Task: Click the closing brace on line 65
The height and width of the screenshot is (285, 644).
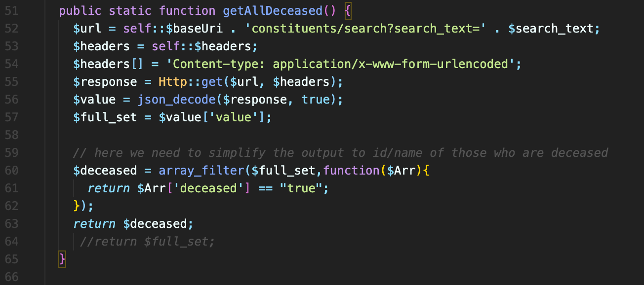Action: pyautogui.click(x=62, y=259)
